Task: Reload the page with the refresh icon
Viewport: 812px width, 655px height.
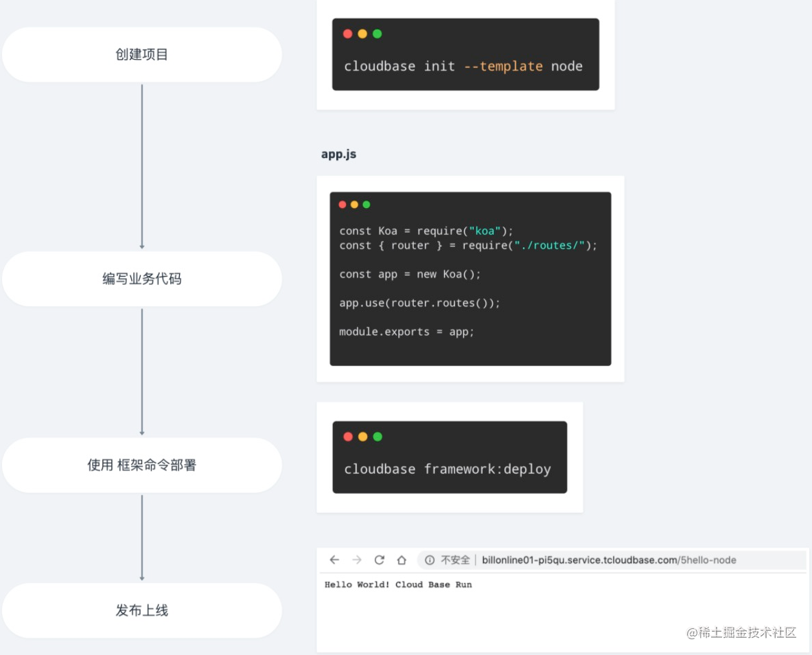Action: 379,560
